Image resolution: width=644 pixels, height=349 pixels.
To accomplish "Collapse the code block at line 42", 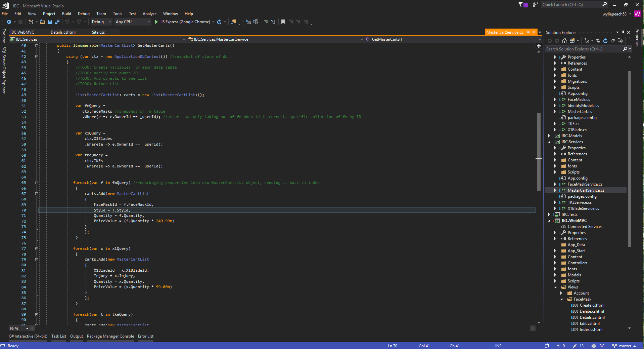I will [x=37, y=56].
